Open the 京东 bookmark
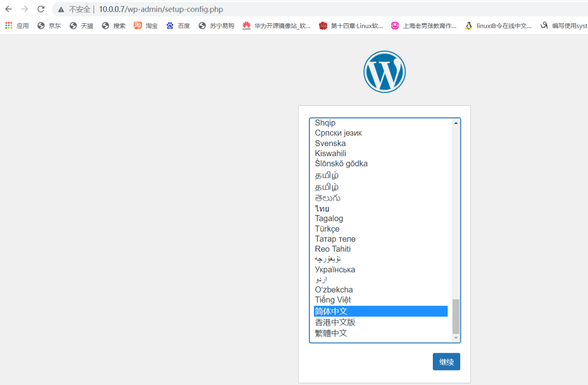This screenshot has height=385, width=588. [49, 26]
